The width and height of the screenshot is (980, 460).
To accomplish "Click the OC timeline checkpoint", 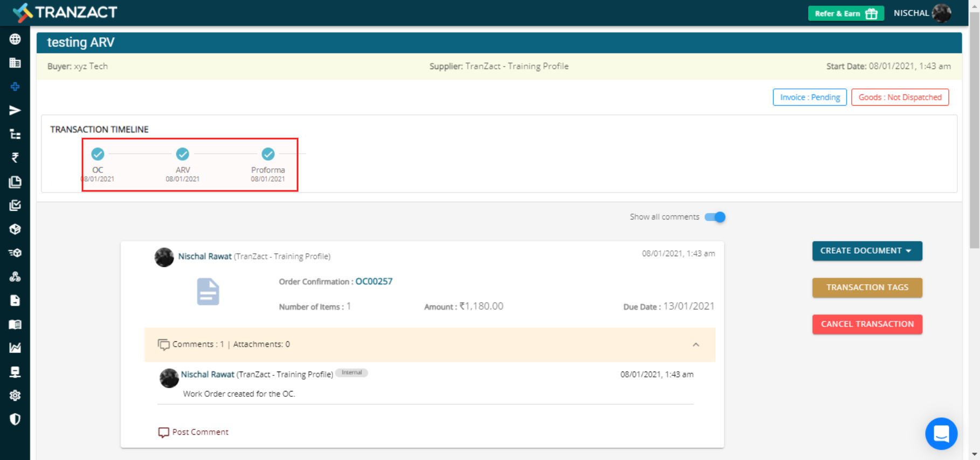I will click(x=98, y=154).
